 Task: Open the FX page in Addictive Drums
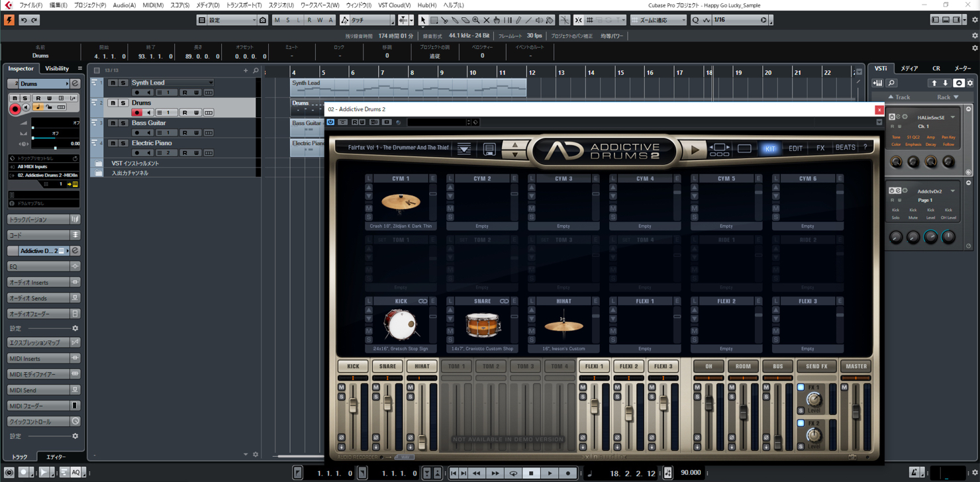820,148
